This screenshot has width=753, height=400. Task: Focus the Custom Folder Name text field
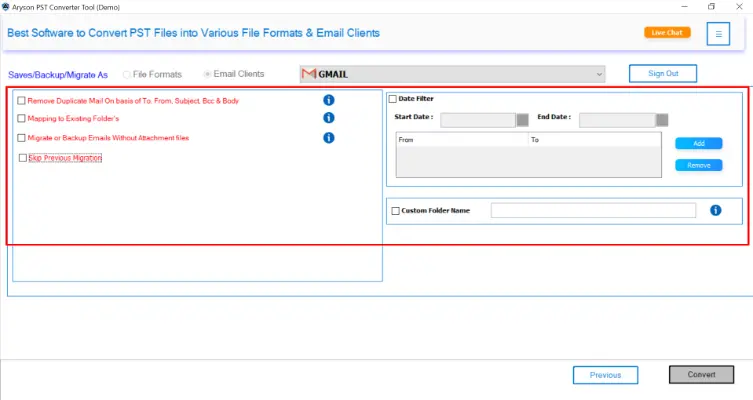tap(593, 210)
